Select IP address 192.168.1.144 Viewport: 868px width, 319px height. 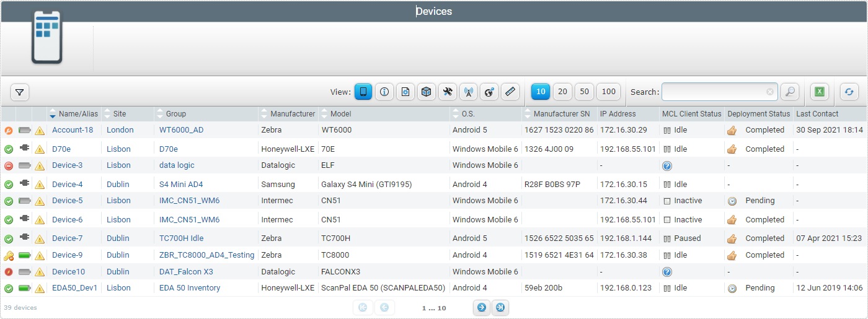pyautogui.click(x=625, y=238)
